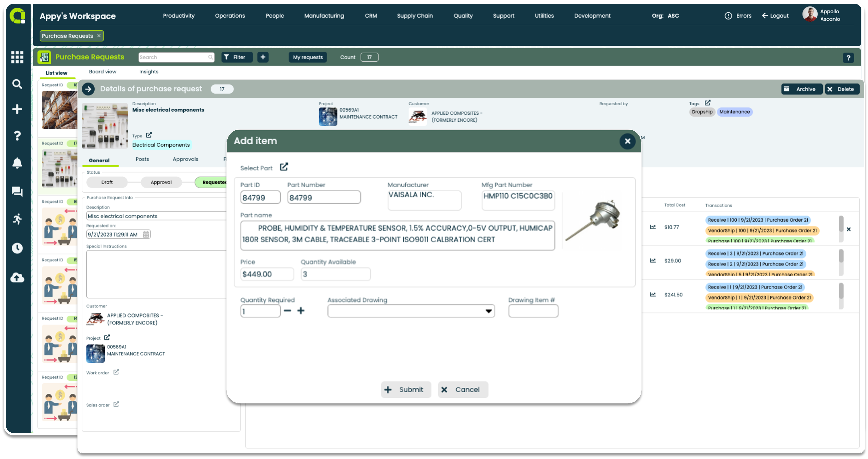
Task: Open the sidebar help question mark
Action: click(17, 136)
